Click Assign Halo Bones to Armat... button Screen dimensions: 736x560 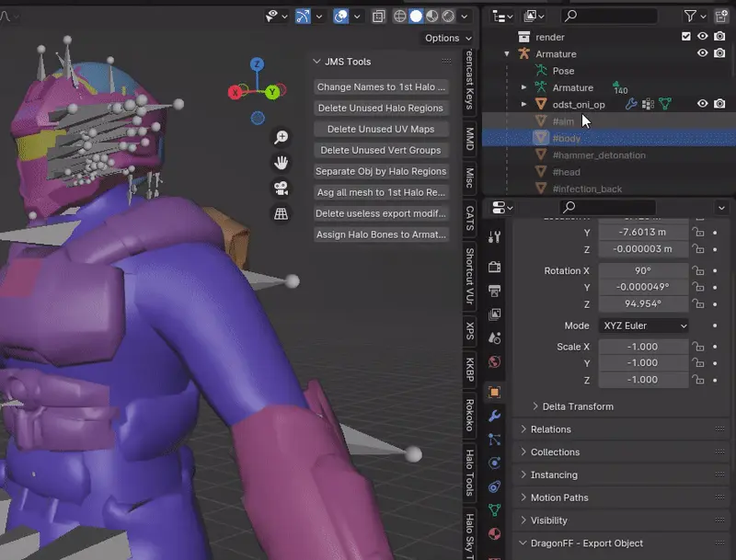click(x=381, y=234)
